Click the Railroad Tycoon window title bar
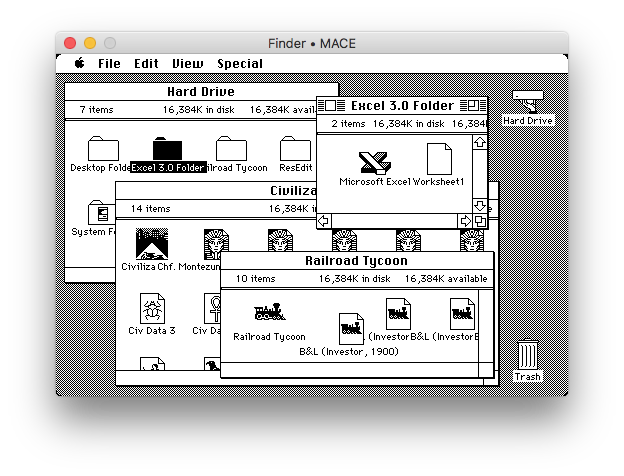Screen dimensions: 624x476 (357, 261)
